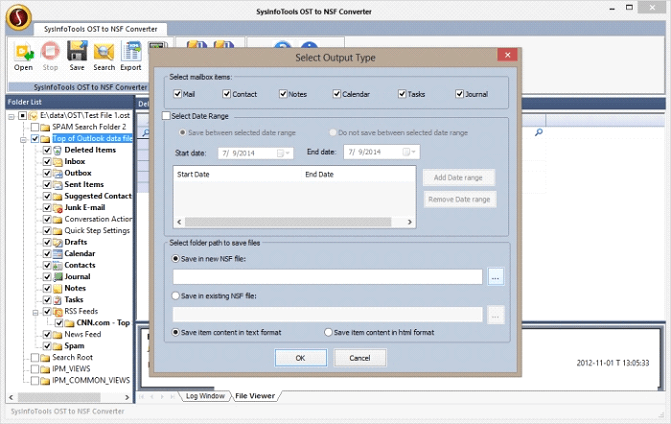Click the new NSF file path field
Image resolution: width=671 pixels, height=424 pixels.
pos(327,277)
